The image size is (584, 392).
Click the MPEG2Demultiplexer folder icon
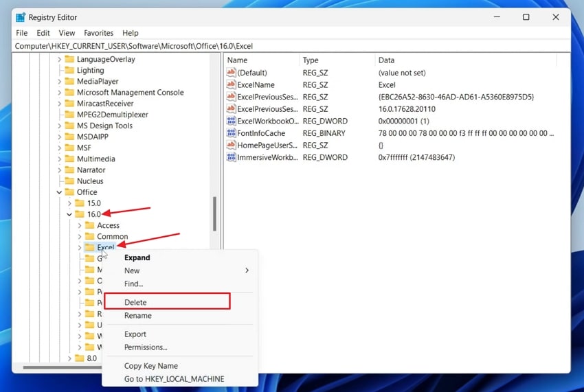click(x=69, y=115)
